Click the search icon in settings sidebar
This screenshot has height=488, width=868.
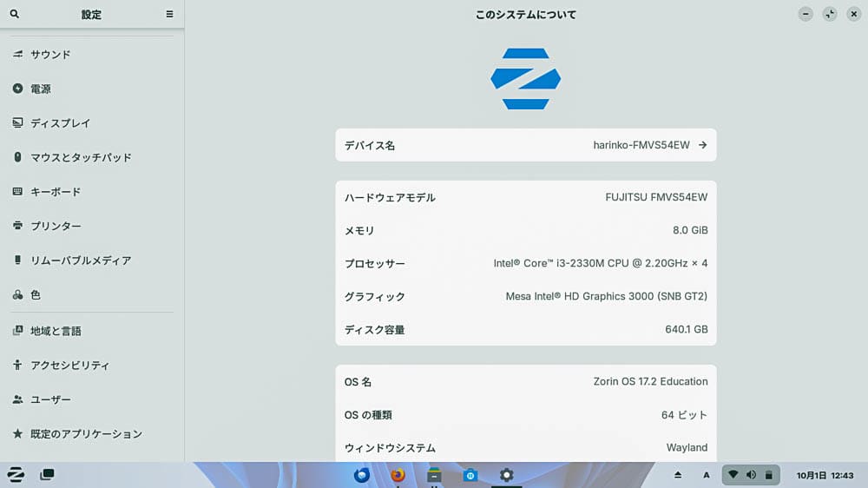14,14
